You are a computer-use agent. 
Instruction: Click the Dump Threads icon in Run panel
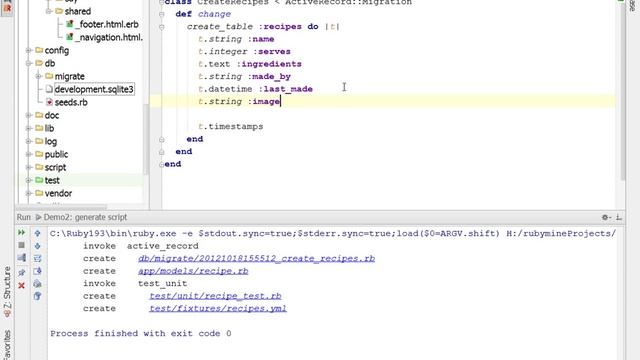pyautogui.click(x=21, y=258)
